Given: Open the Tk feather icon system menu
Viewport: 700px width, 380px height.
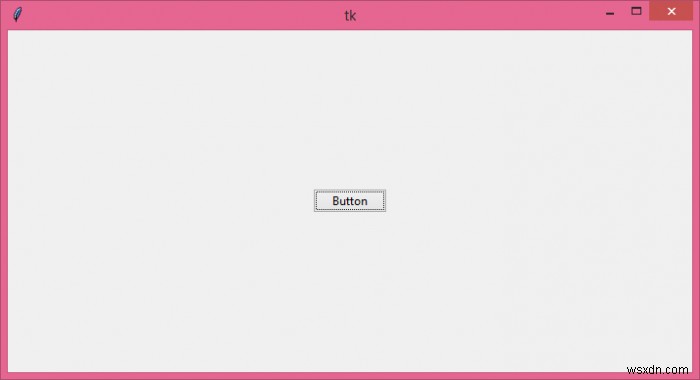Looking at the screenshot, I should tap(17, 14).
